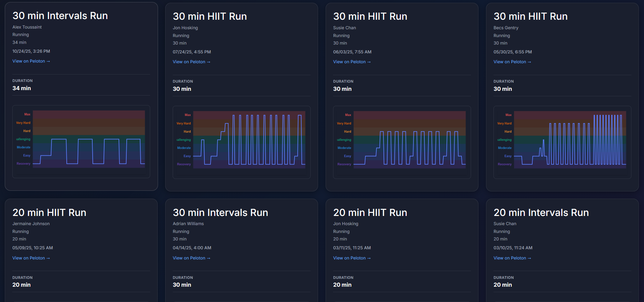Click the 30 min Intervals Run heading by Adrian Williams
Viewport: 644px width, 302px height.
(x=220, y=213)
